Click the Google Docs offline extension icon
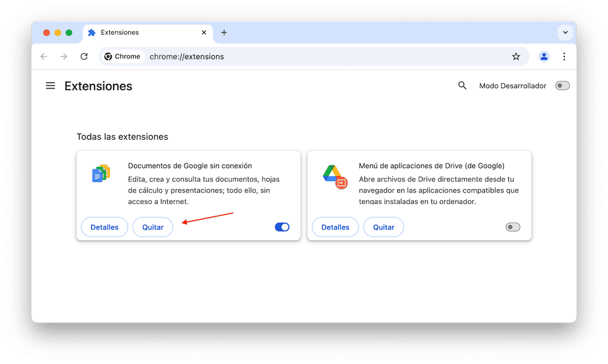This screenshot has width=608, height=364. pos(101,174)
